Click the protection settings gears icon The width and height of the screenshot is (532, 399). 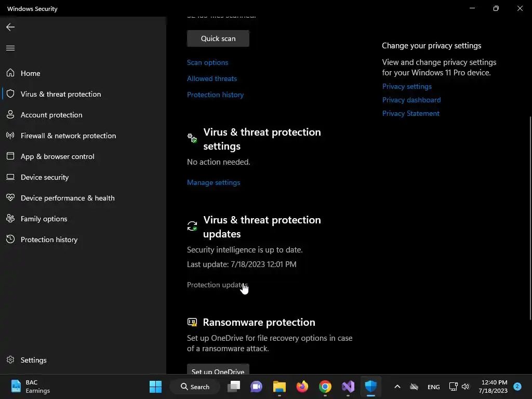click(192, 138)
